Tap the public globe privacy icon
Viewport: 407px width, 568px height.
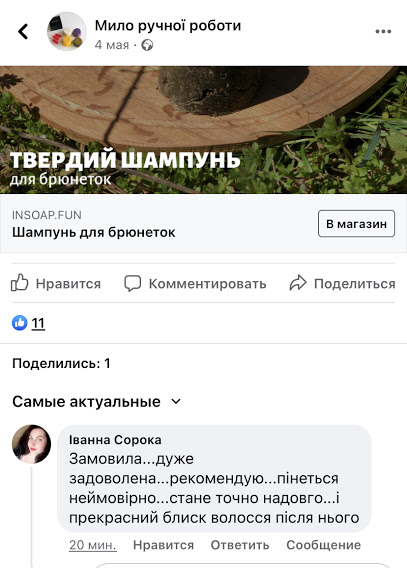point(147,45)
